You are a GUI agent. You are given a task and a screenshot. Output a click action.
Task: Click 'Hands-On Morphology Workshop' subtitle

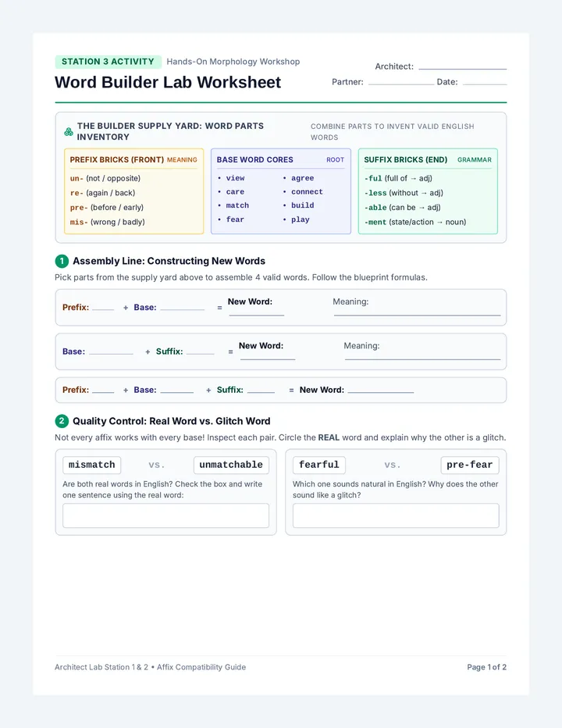point(233,62)
